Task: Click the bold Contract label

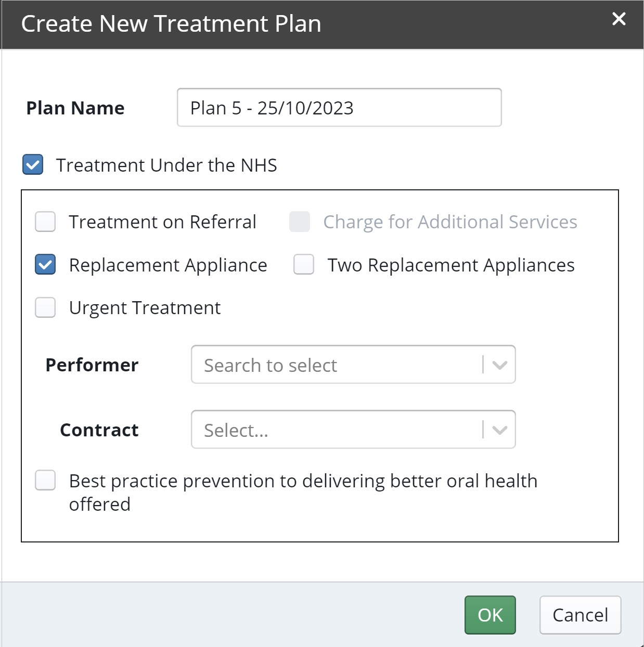Action: [x=99, y=430]
